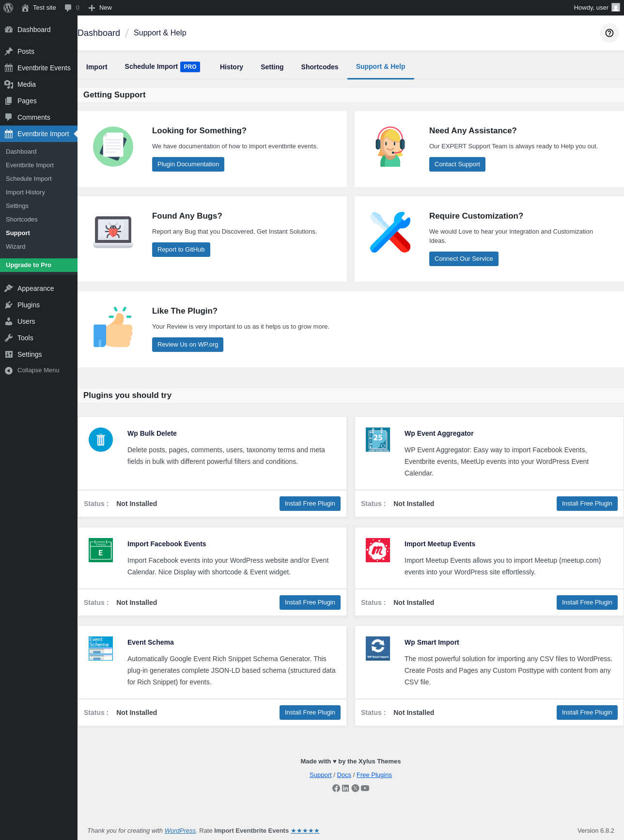624x840 pixels.
Task: Open the Test site home icon
Action: 25,8
